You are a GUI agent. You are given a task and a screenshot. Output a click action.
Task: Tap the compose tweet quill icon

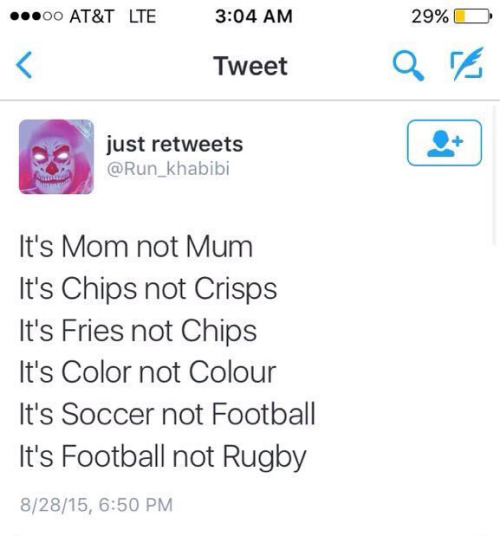(468, 64)
